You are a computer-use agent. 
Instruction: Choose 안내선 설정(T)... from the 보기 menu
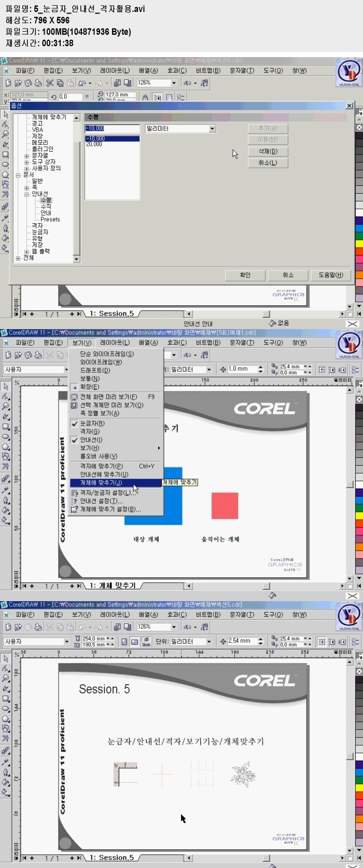pos(116,501)
